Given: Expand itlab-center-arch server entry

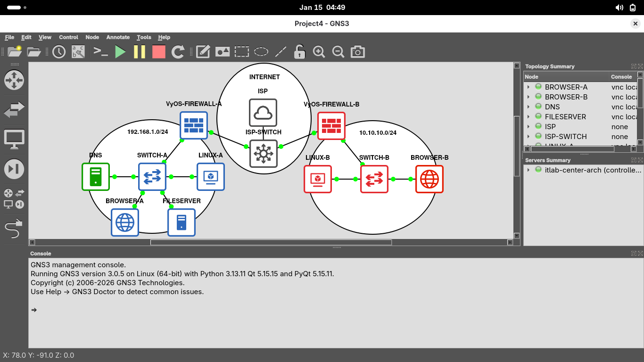Looking at the screenshot, I should tap(529, 170).
